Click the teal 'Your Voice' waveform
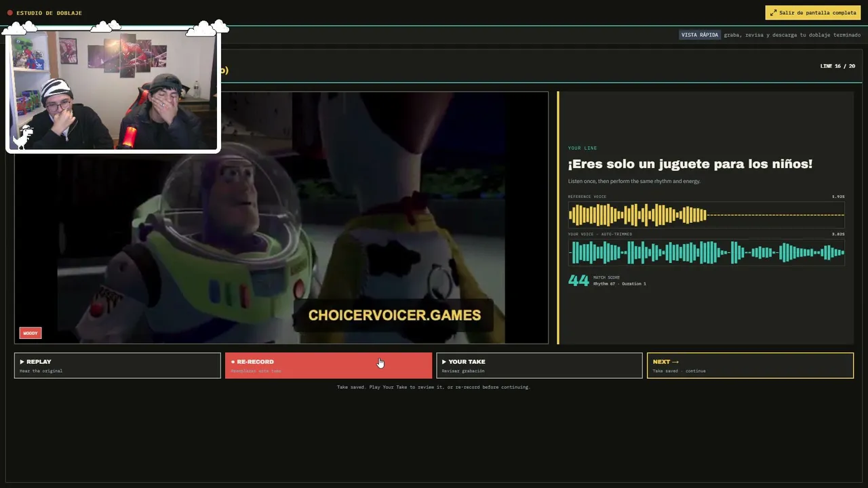This screenshot has width=868, height=488. [x=706, y=253]
